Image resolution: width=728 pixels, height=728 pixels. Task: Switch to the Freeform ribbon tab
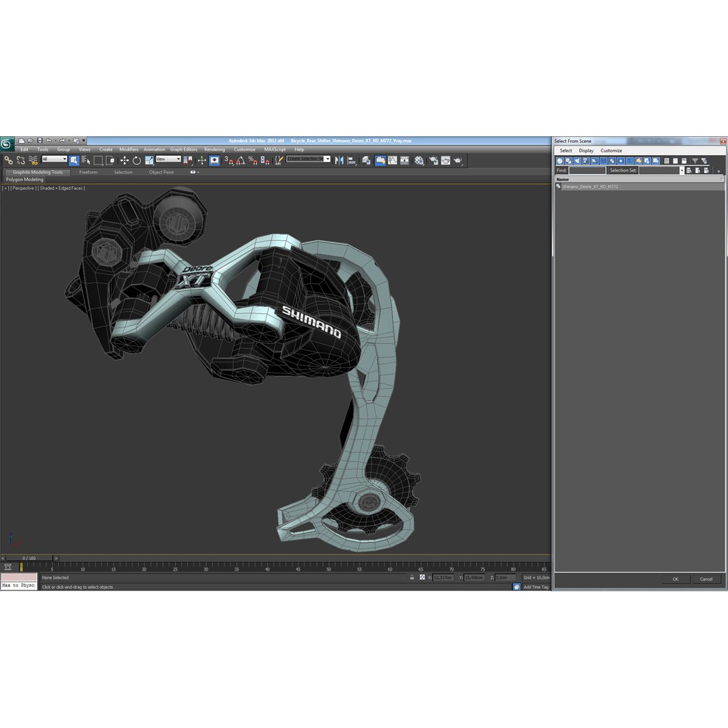point(88,173)
